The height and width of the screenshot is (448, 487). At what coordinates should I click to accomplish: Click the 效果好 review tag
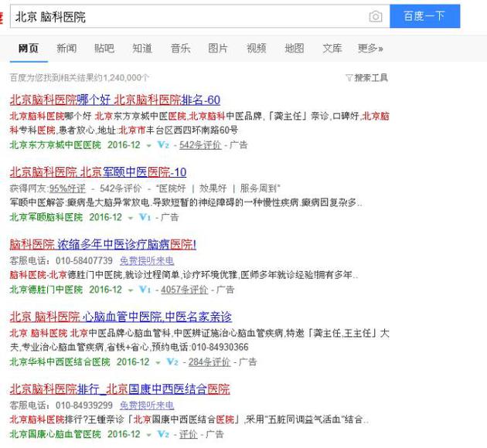click(x=213, y=188)
